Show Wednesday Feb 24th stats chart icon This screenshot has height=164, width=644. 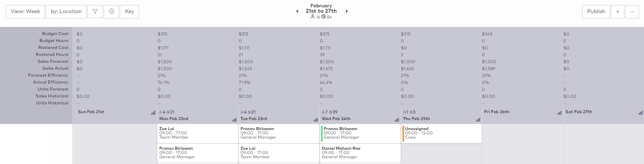[x=397, y=120]
